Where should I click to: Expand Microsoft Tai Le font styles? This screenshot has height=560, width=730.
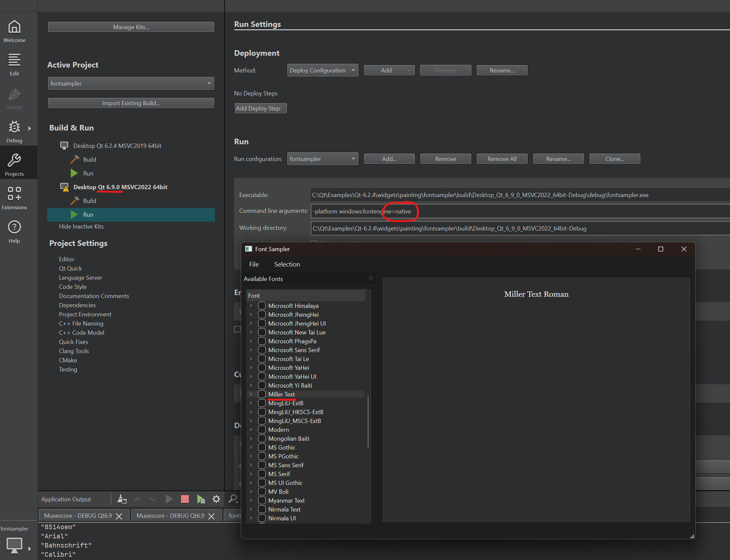(251, 359)
